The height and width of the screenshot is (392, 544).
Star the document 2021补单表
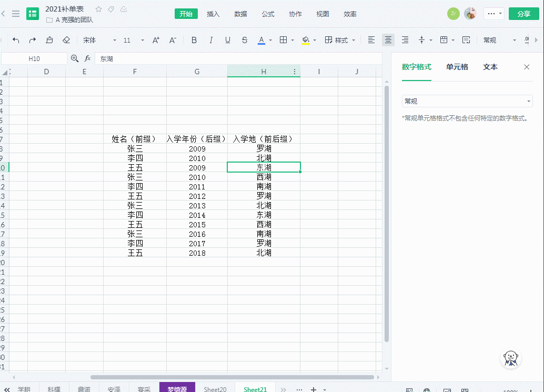(98, 9)
